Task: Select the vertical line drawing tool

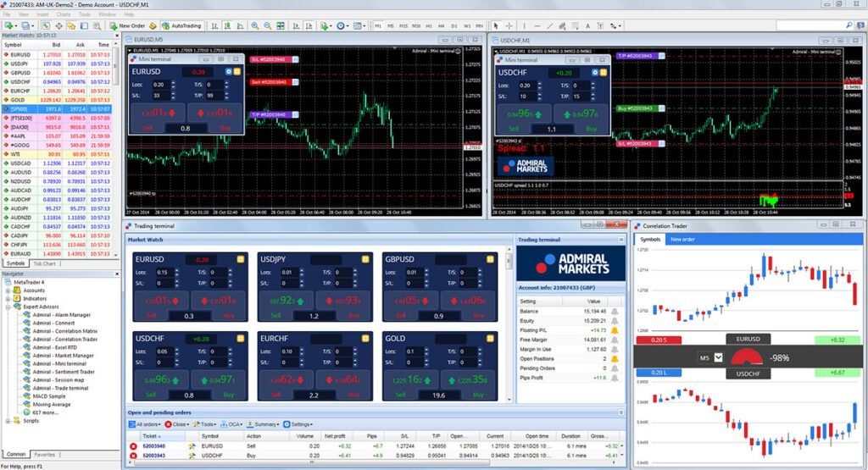Action: click(x=524, y=25)
